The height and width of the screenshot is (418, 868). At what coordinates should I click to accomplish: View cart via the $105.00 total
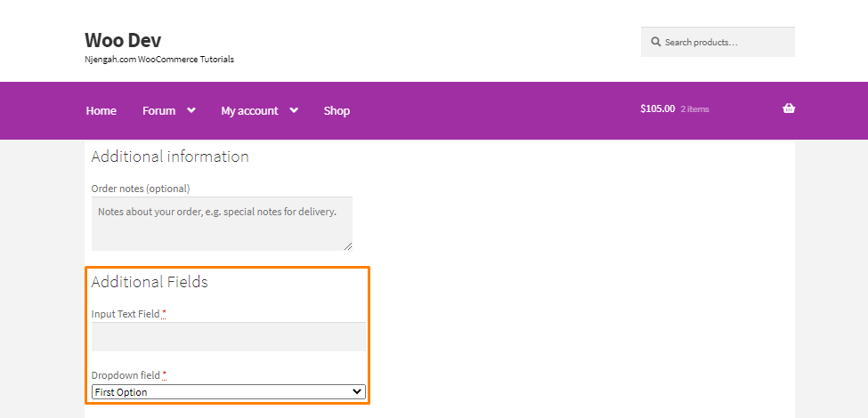pyautogui.click(x=658, y=109)
